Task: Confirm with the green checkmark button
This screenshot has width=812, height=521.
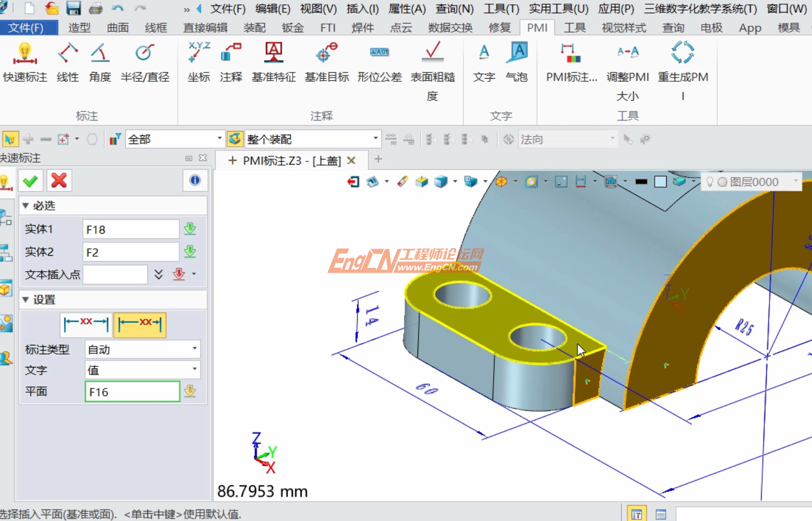Action: pos(30,180)
